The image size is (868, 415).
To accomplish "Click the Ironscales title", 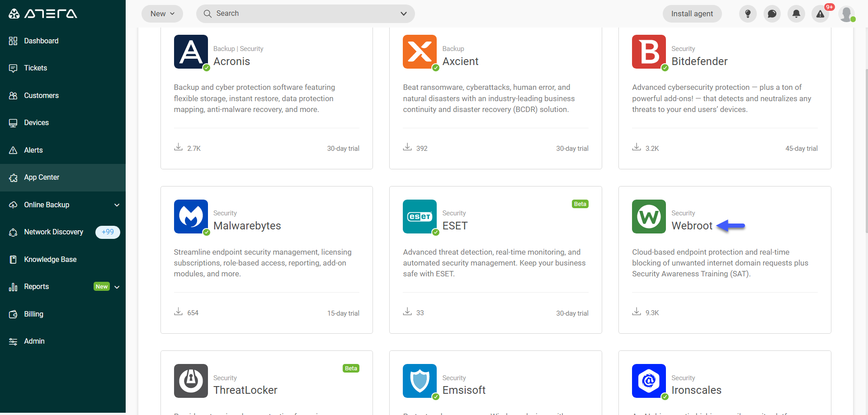I will pos(696,390).
